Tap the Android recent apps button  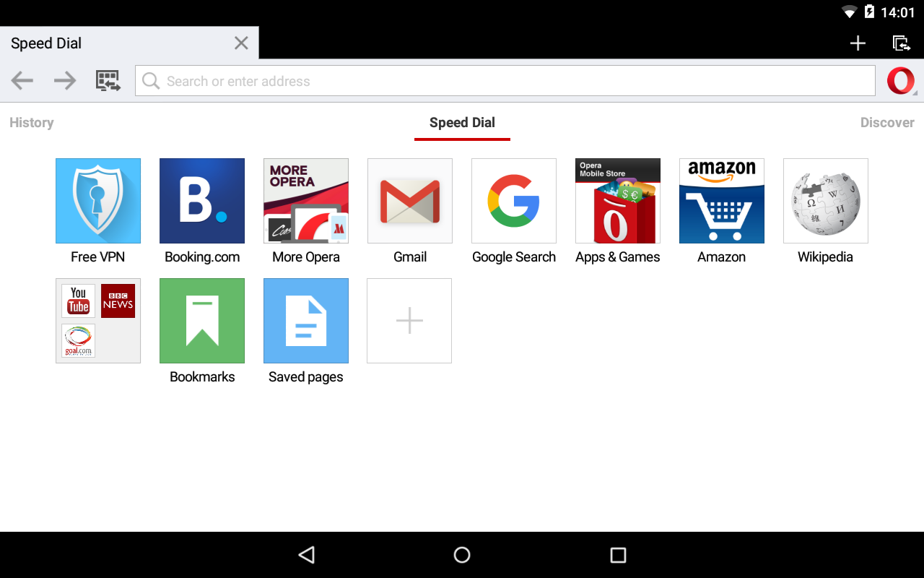(618, 555)
